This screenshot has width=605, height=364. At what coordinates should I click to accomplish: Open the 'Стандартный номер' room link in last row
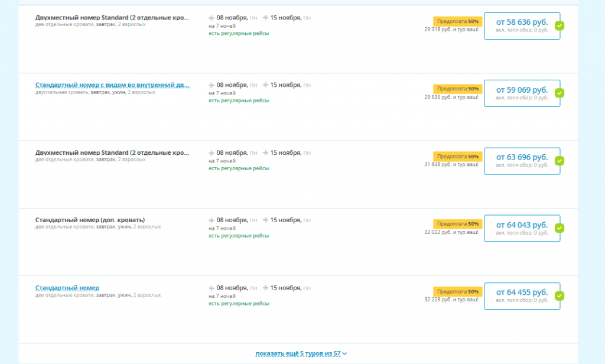click(67, 288)
